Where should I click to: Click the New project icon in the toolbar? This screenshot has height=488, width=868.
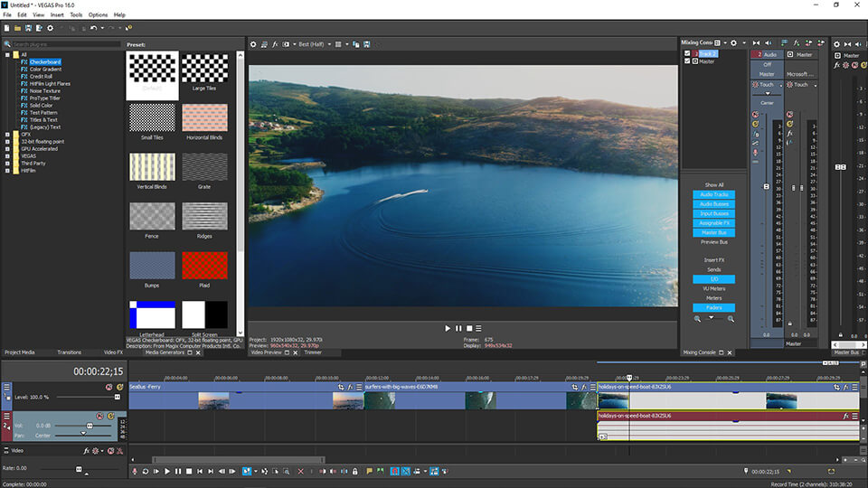click(x=6, y=28)
